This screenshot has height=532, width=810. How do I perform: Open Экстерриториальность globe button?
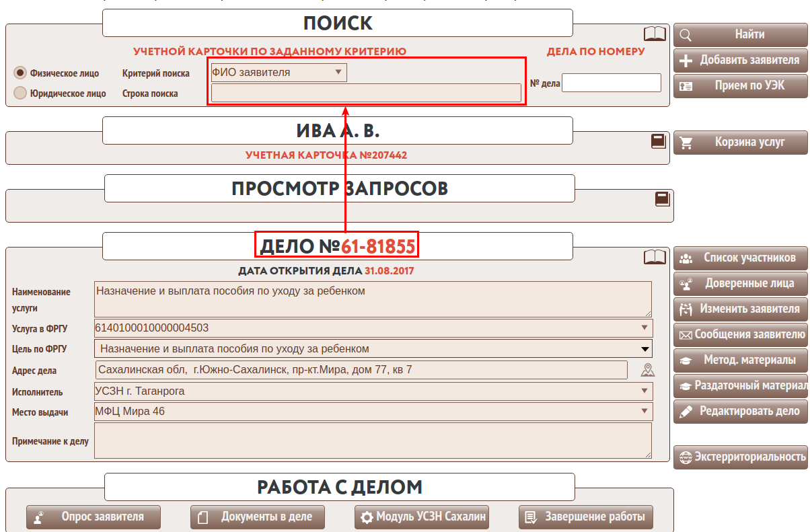tap(740, 457)
